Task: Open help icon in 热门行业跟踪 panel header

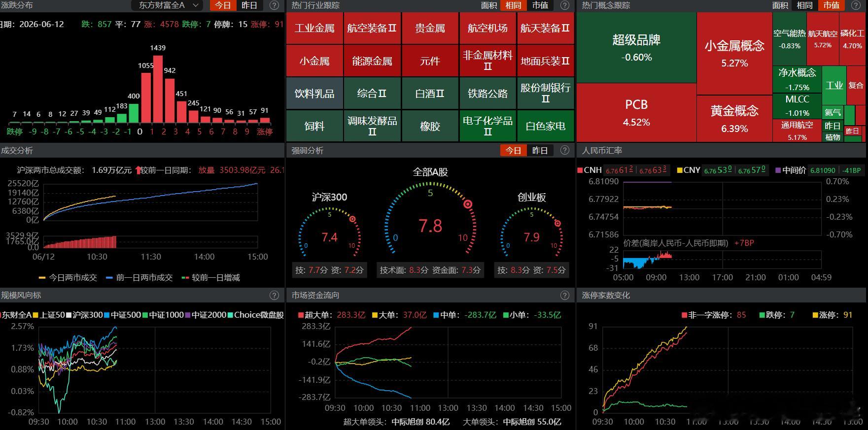Action: pyautogui.click(x=565, y=5)
